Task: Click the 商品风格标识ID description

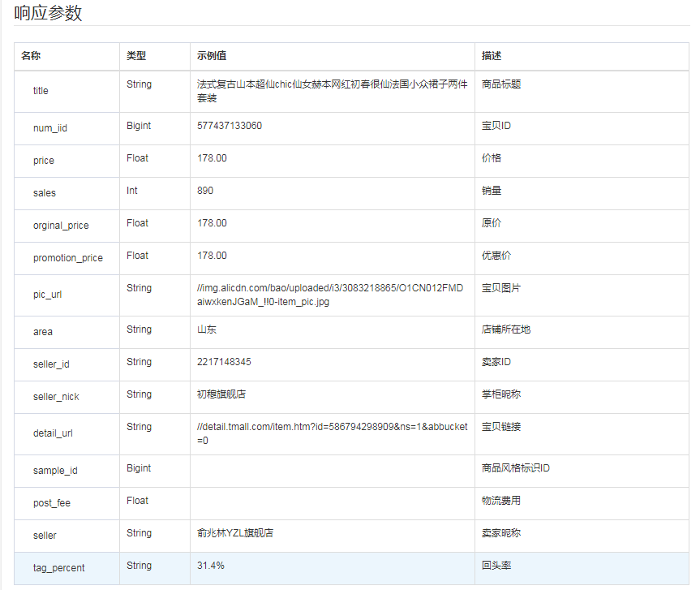Action: [x=516, y=468]
